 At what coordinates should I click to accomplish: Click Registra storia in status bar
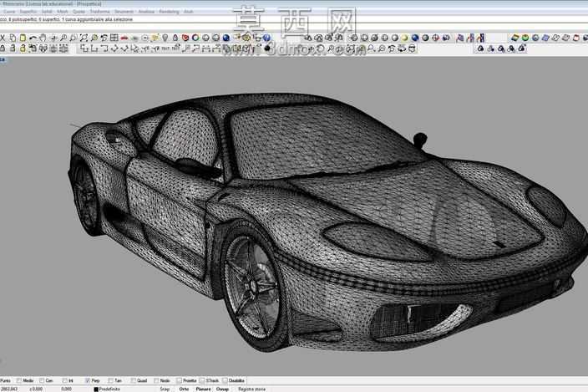point(252,389)
